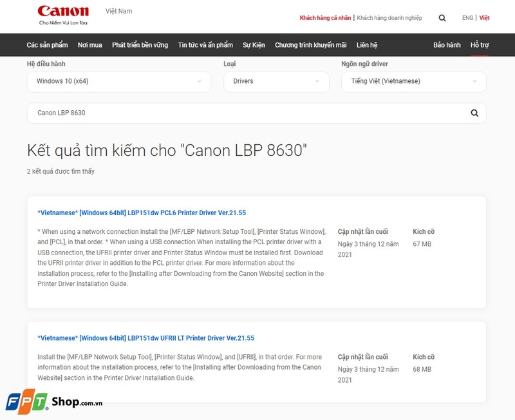Click the PCL6 driver description paragraph
The height and width of the screenshot is (420, 515).
click(182, 258)
